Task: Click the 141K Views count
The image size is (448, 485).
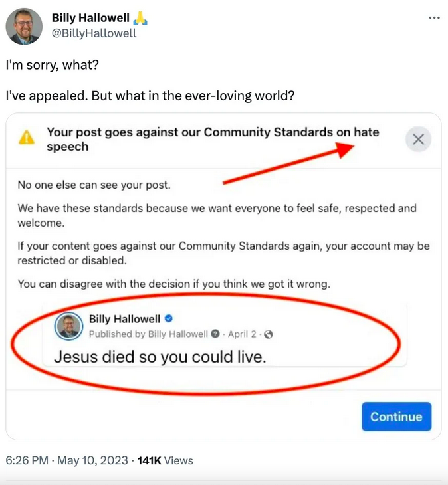Action: [165, 460]
